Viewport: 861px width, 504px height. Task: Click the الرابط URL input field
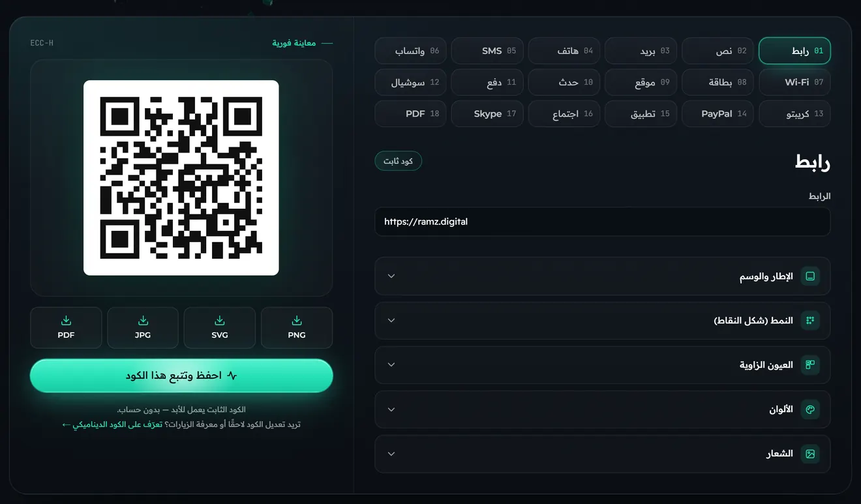(x=602, y=222)
